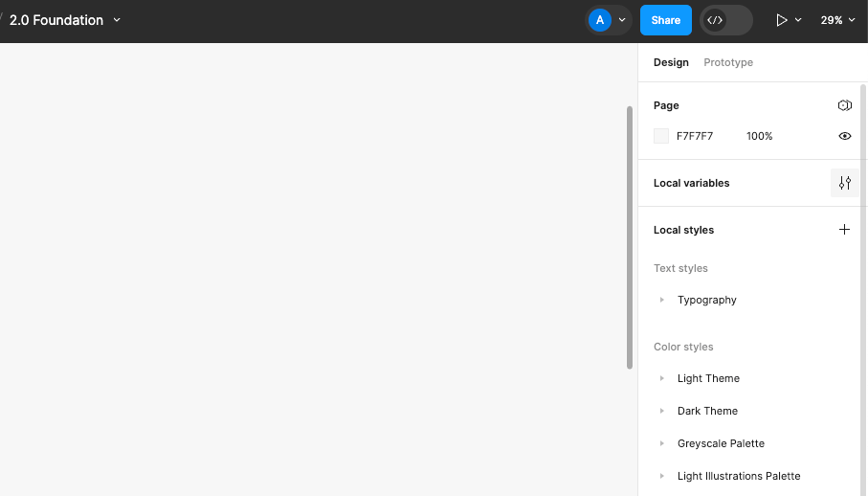This screenshot has height=496, width=868.
Task: Expand the Greyscale Palette group
Action: [x=661, y=443]
